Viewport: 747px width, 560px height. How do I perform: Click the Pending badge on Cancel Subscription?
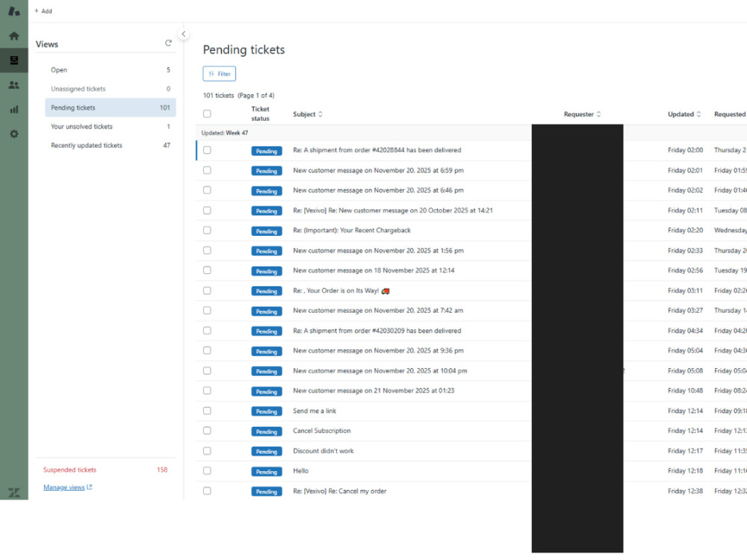[x=267, y=432]
